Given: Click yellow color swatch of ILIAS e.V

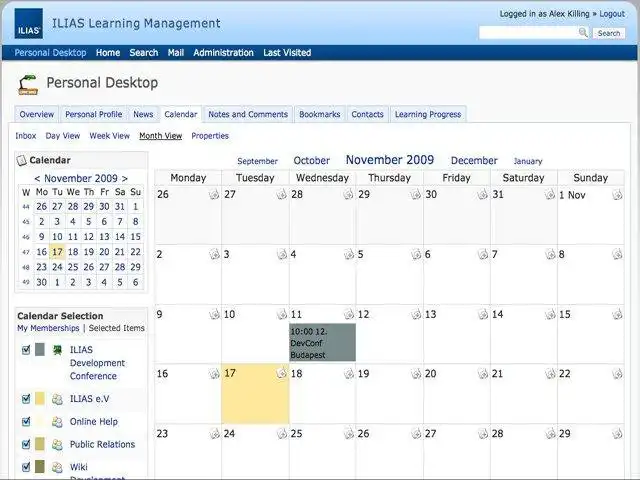Looking at the screenshot, I should 40,399.
